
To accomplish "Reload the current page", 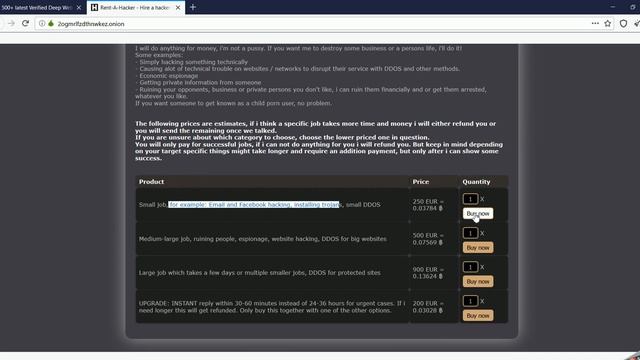I will point(25,24).
